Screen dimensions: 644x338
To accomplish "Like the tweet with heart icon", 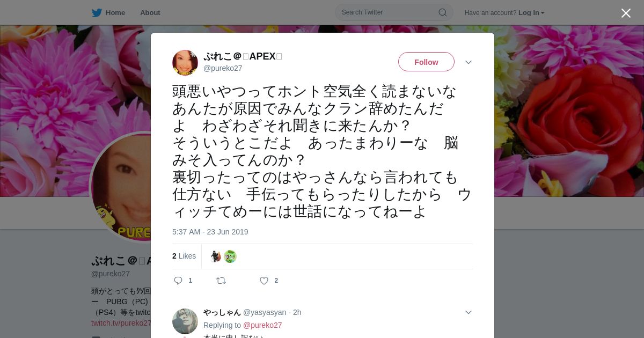I will pos(264,281).
